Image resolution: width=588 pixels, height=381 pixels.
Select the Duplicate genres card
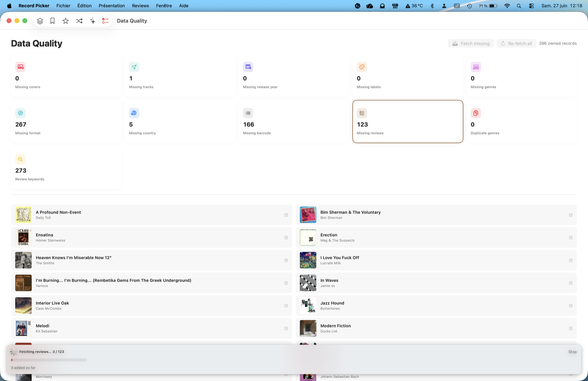(x=521, y=121)
